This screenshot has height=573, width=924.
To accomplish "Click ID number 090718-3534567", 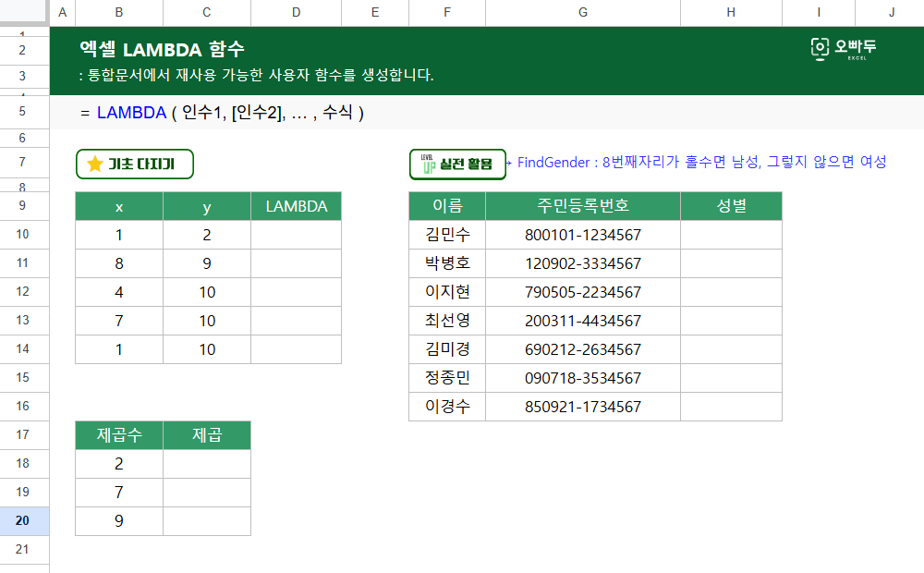I will 583,378.
